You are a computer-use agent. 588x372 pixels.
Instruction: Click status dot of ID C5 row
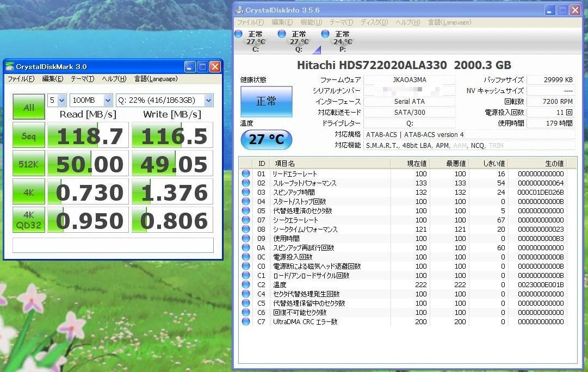pos(246,303)
